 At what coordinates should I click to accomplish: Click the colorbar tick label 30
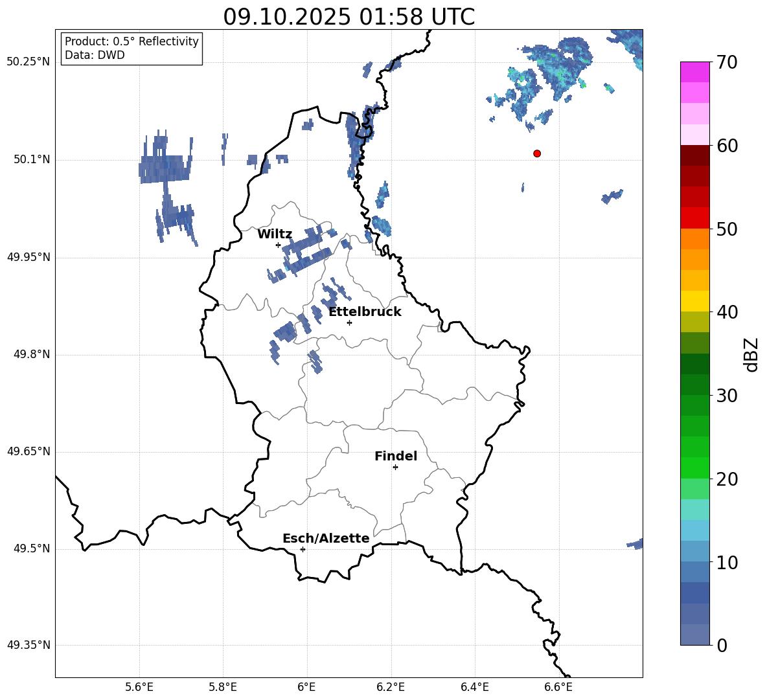click(x=727, y=396)
